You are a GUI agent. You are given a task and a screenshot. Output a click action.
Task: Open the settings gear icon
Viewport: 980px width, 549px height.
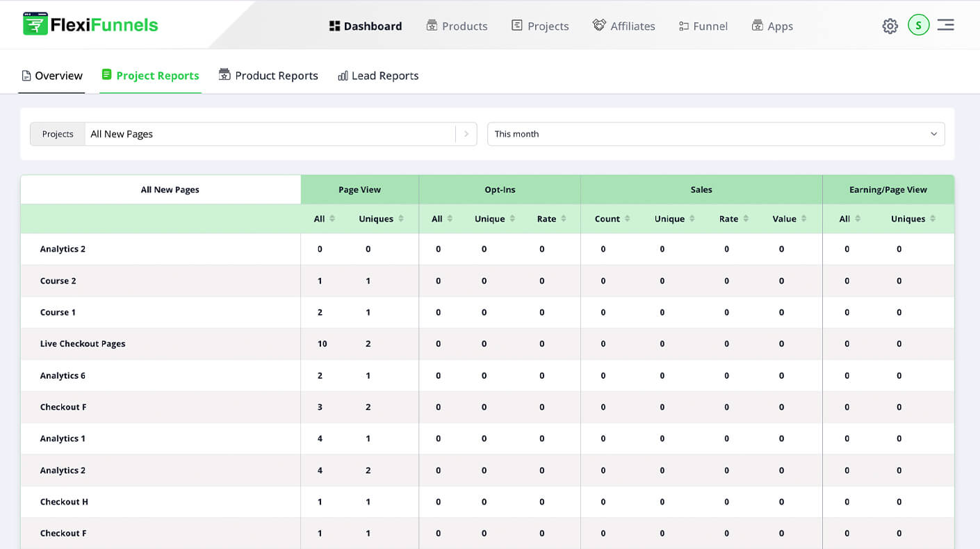click(890, 26)
